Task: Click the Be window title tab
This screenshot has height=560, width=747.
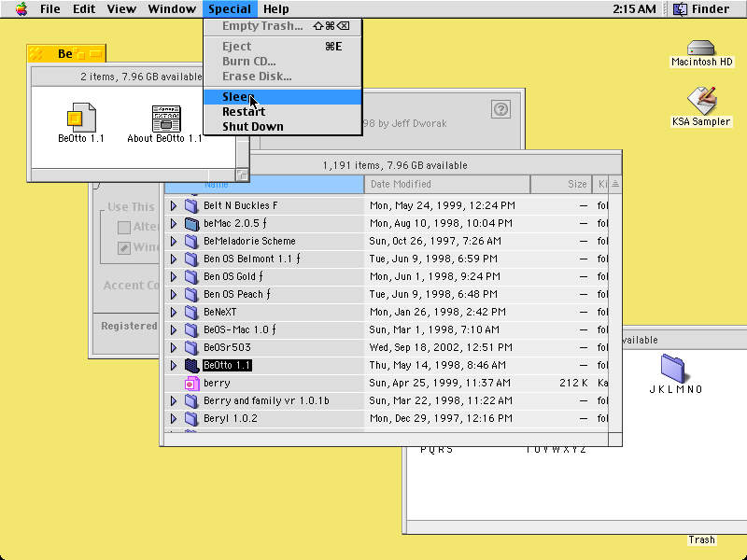Action: (x=65, y=54)
